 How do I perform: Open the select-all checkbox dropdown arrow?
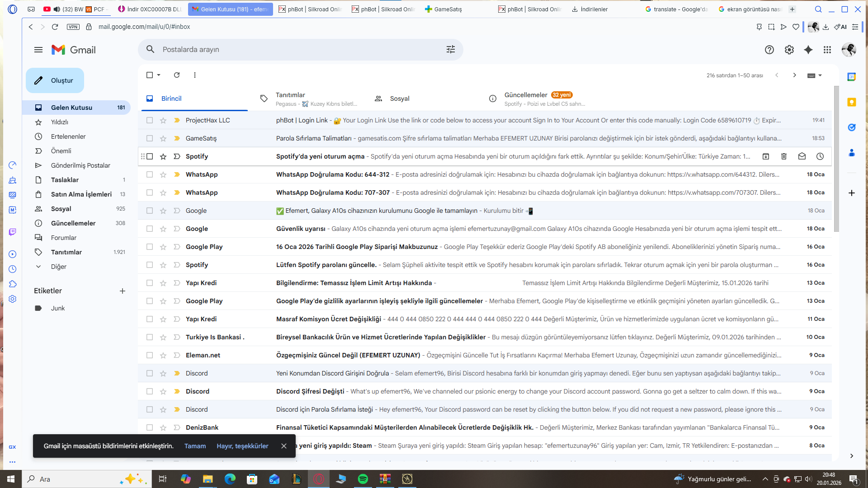tap(159, 75)
